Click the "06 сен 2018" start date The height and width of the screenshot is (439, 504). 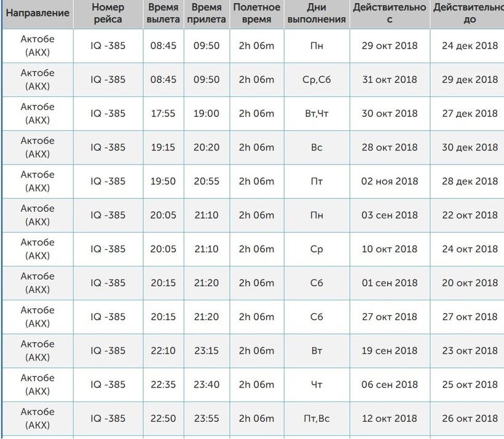(x=389, y=385)
